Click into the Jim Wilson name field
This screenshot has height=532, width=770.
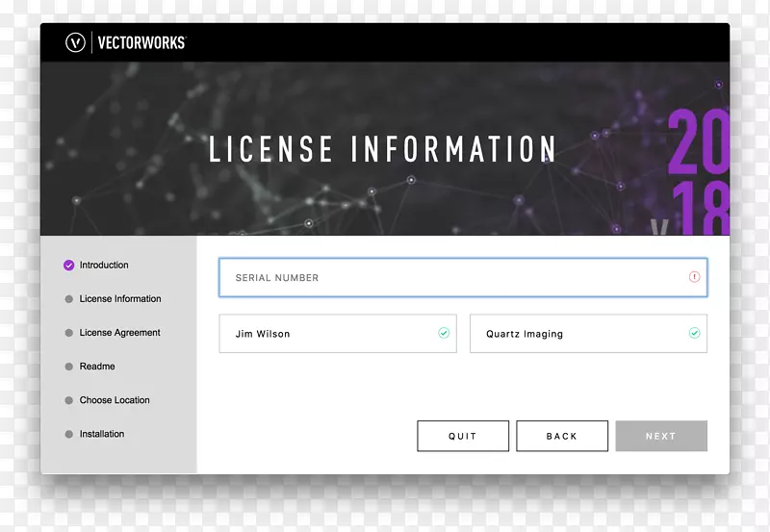coord(327,334)
